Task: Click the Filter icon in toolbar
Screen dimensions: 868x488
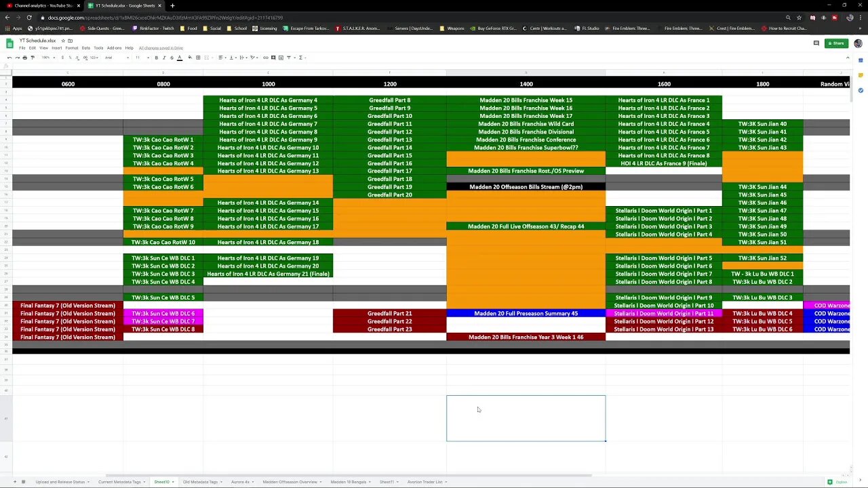Action: pyautogui.click(x=289, y=58)
